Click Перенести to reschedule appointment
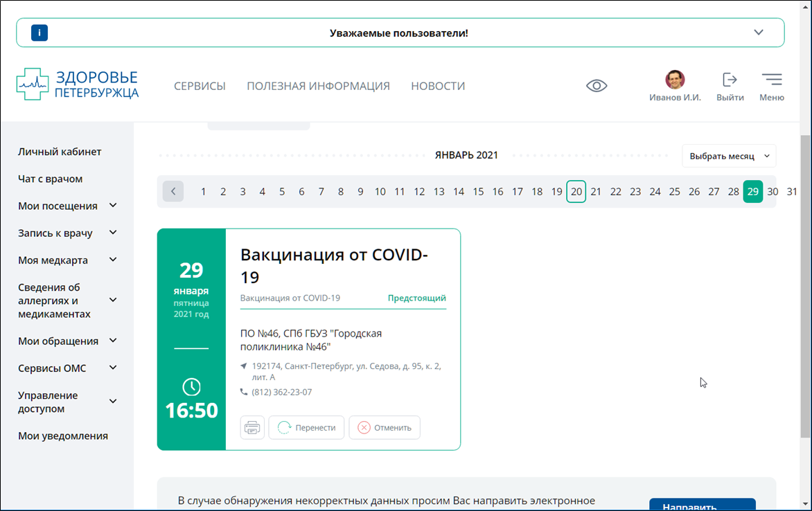This screenshot has height=511, width=812. coord(306,428)
